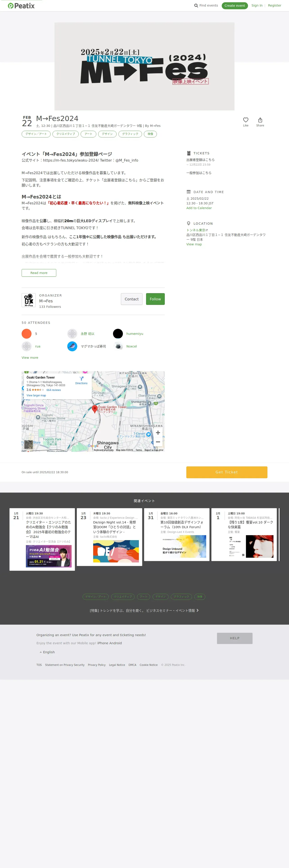Viewport: 289px width, 868px height.
Task: Click the Peatix logo
Action: [x=21, y=6]
